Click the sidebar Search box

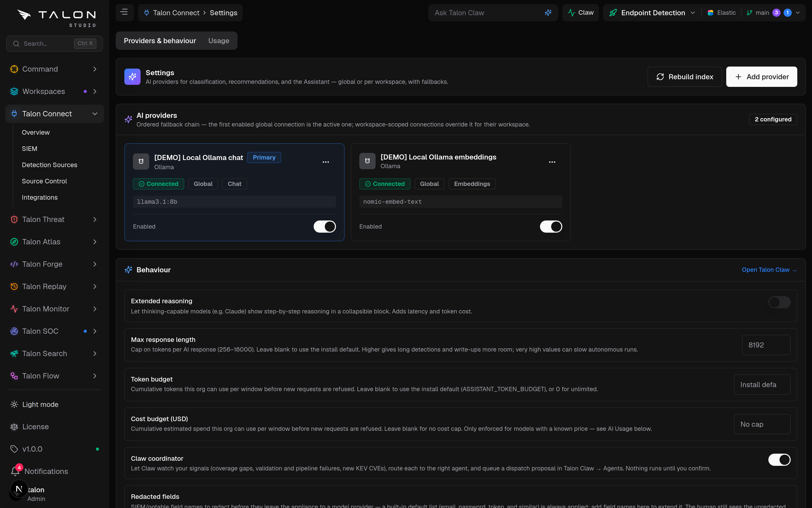[x=54, y=44]
